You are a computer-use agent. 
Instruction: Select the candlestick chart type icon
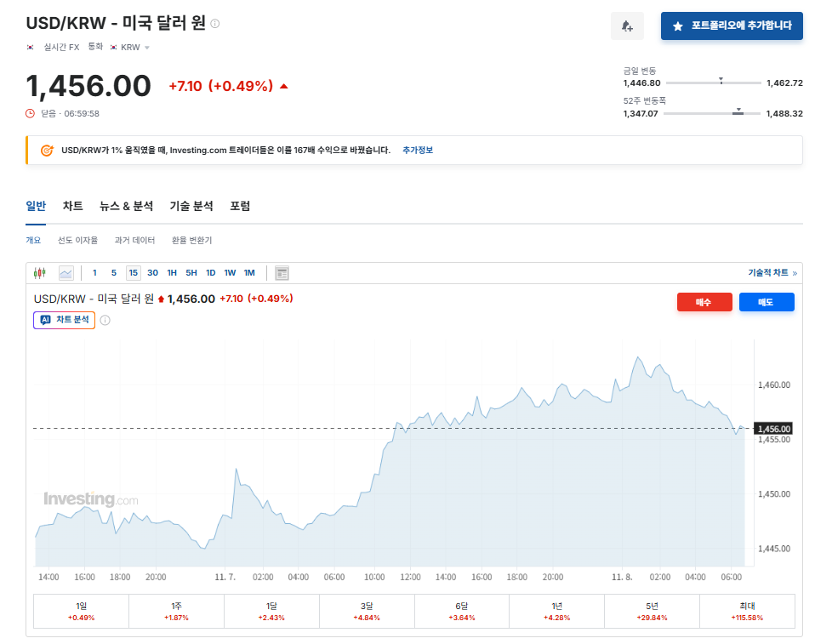tap(39, 272)
